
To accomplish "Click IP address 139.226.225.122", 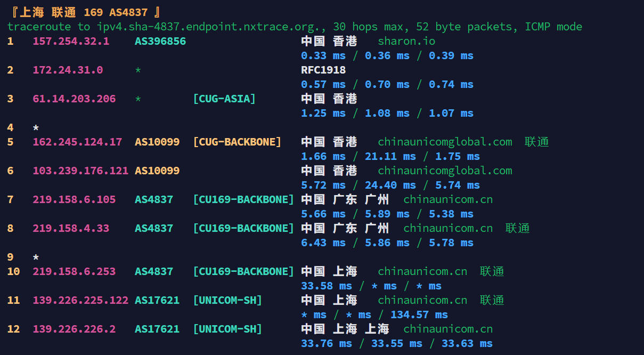I will [80, 300].
